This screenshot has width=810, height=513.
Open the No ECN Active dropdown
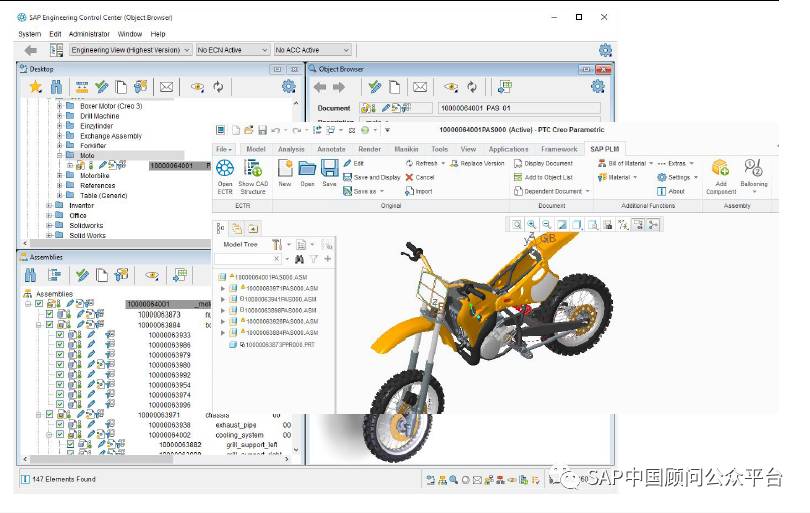click(x=232, y=50)
